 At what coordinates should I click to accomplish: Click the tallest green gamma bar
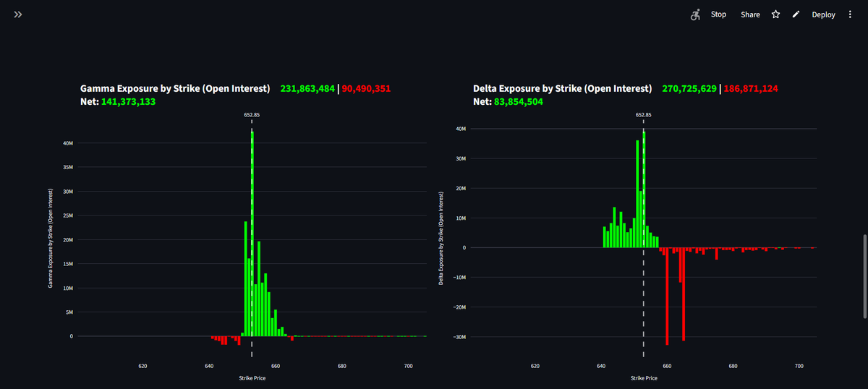point(252,234)
